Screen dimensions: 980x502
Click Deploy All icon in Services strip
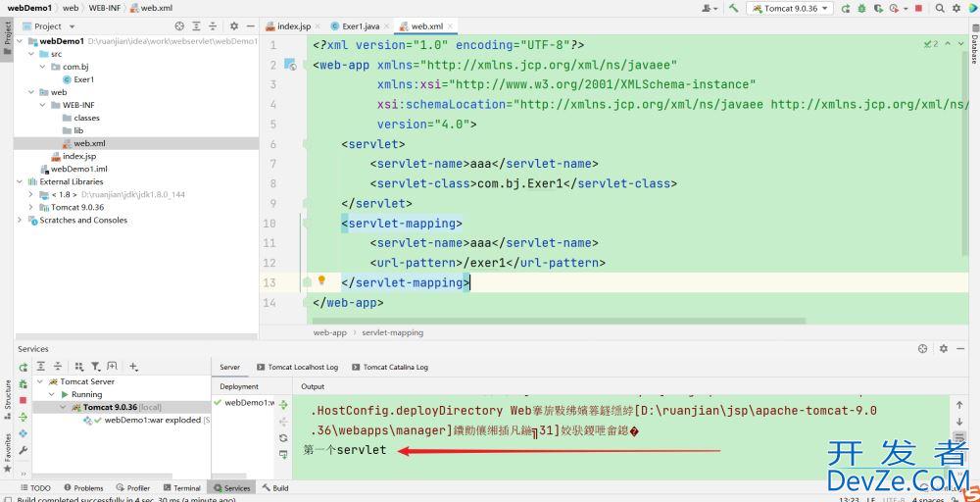point(24,417)
